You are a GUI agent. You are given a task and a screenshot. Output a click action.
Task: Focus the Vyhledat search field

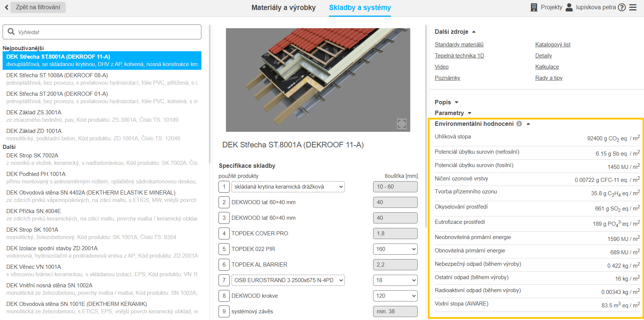coord(102,32)
